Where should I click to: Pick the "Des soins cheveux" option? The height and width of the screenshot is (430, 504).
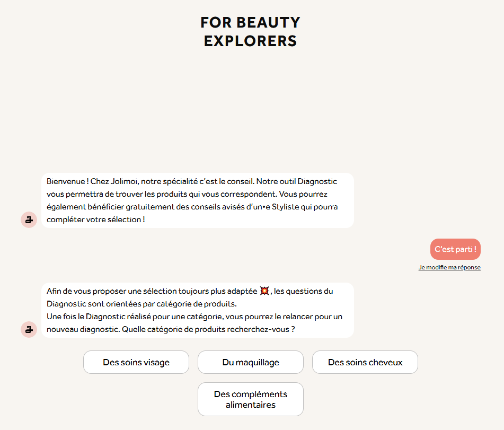click(x=365, y=363)
